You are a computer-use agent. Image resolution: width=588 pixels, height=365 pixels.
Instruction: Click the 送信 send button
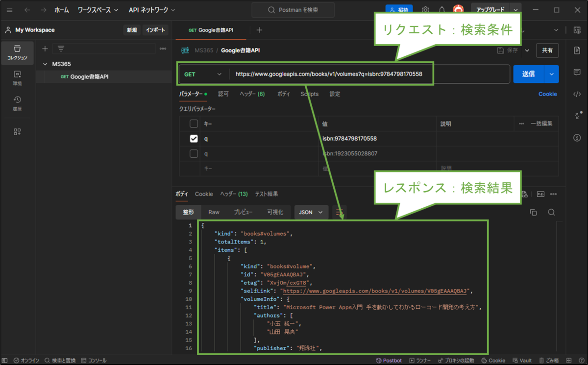[x=528, y=74]
